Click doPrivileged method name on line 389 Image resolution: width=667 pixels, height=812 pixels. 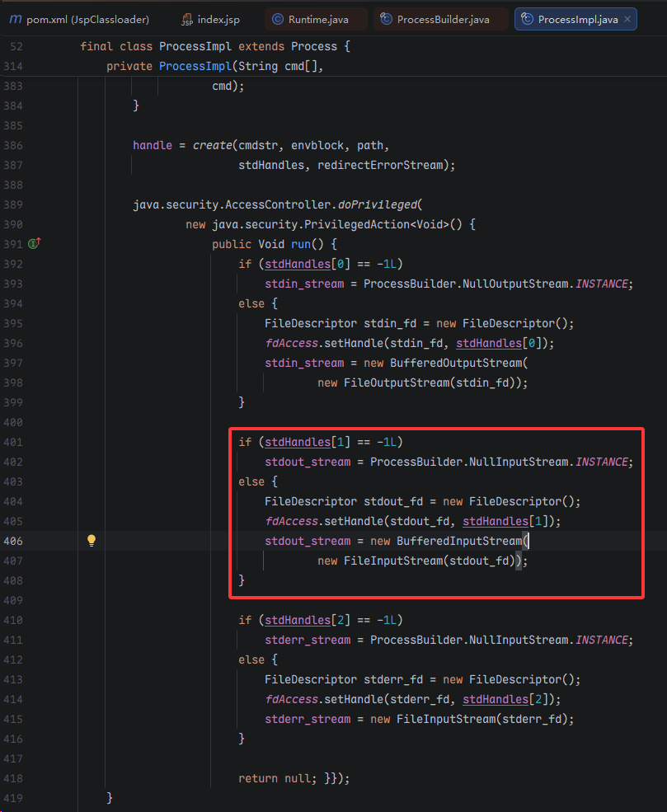point(377,204)
